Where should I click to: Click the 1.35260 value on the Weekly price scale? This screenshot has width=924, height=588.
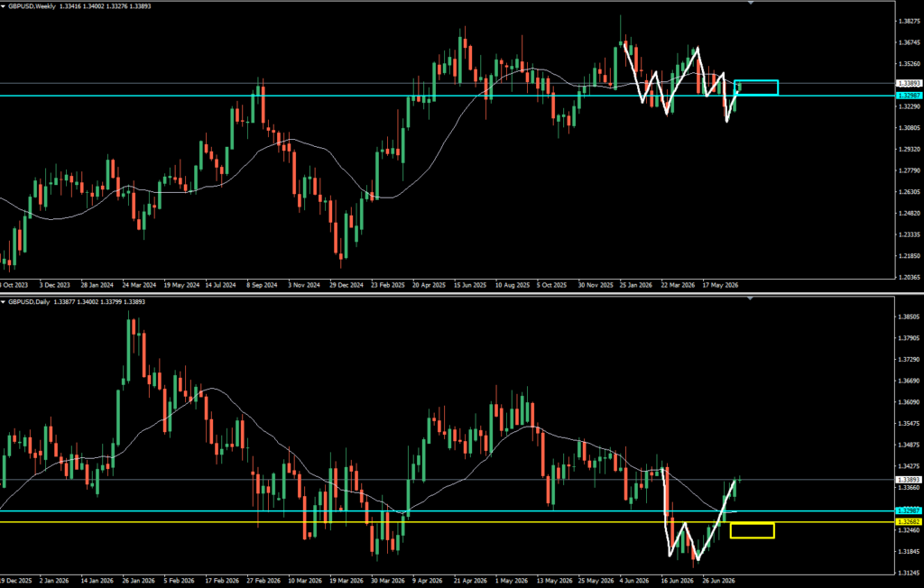[x=910, y=64]
